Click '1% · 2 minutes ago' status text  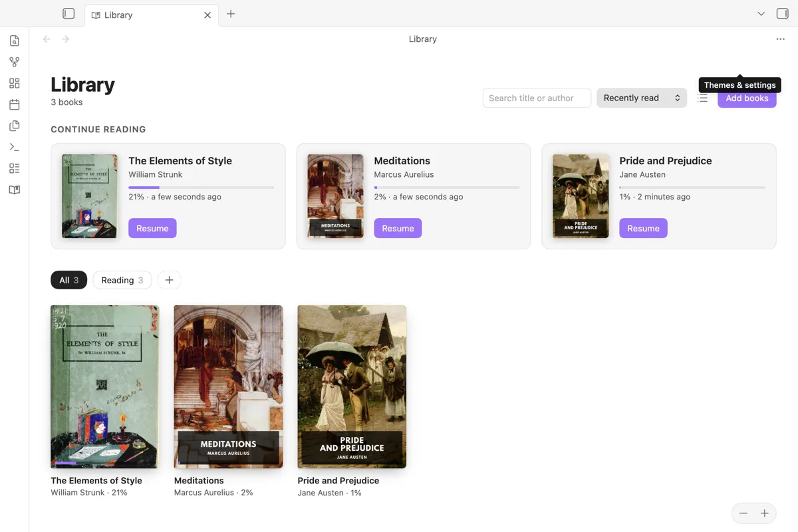(654, 197)
